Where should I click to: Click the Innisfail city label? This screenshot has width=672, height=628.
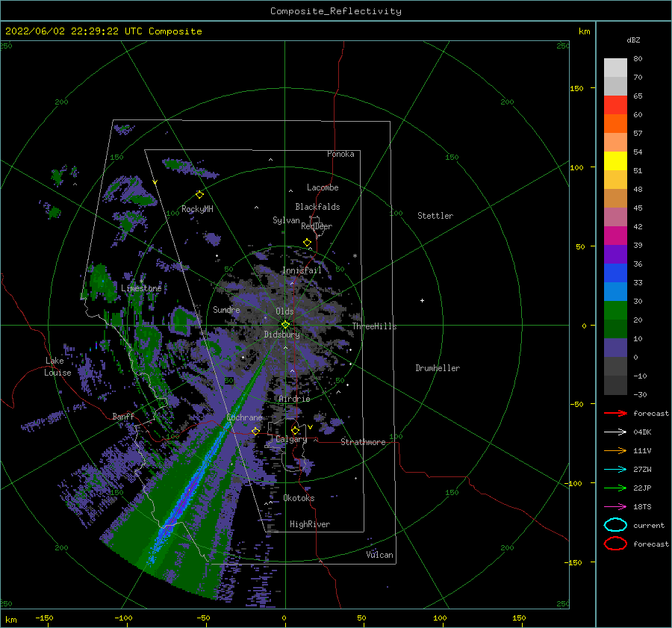(x=302, y=270)
